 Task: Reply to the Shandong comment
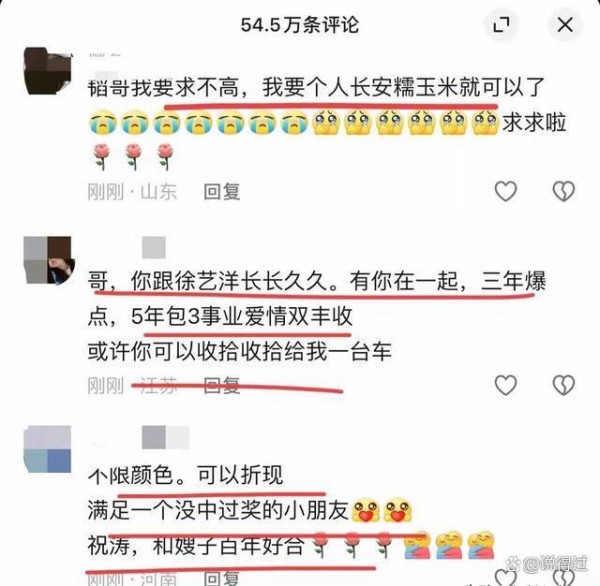(x=222, y=192)
